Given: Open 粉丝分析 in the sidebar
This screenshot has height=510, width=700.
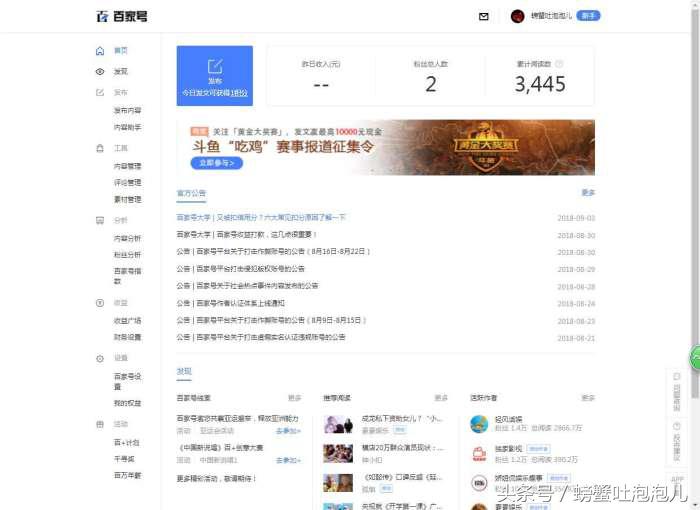Looking at the screenshot, I should [x=128, y=255].
